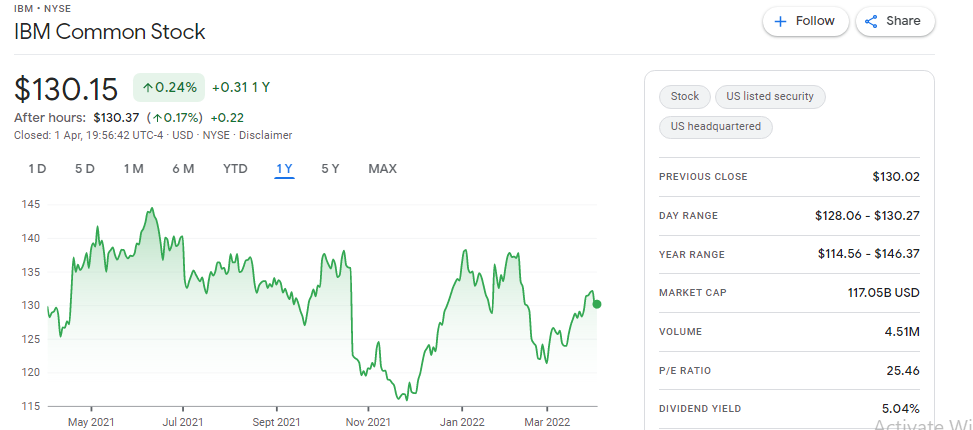This screenshot has width=973, height=430.
Task: Click the $130.15 stock price
Action: click(66, 89)
